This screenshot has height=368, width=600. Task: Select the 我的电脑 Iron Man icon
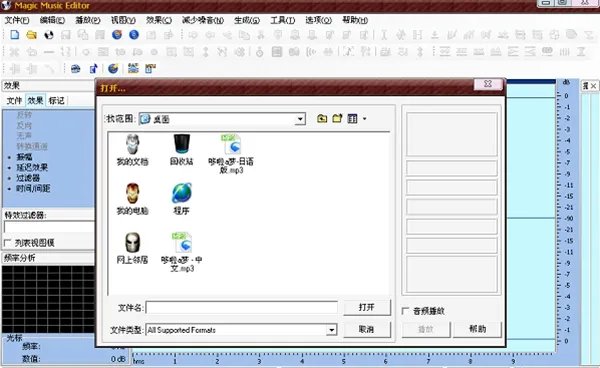(132, 199)
